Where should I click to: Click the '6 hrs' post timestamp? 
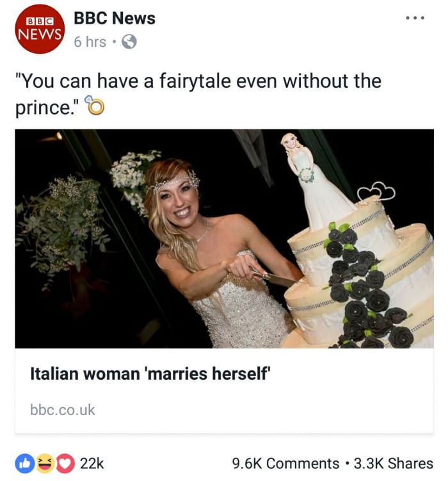[x=90, y=42]
